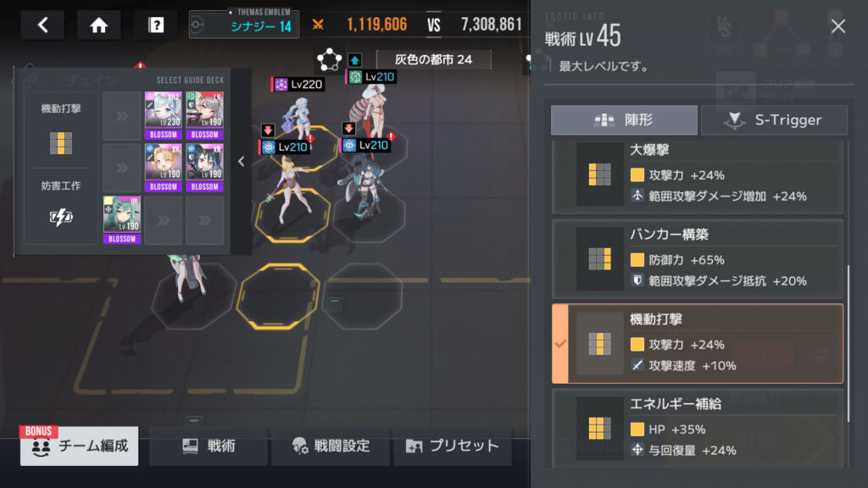
Task: Tap the 妨害工作 lightning S-Trigger icon
Action: pos(61,217)
